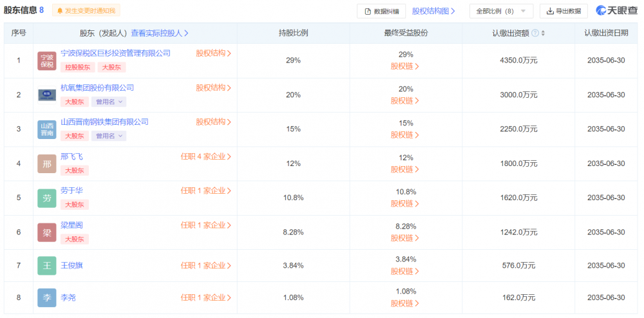Screen dimensions: 644x318
Task: Click the 宁波保税 shareholder logo
Action: (47, 61)
